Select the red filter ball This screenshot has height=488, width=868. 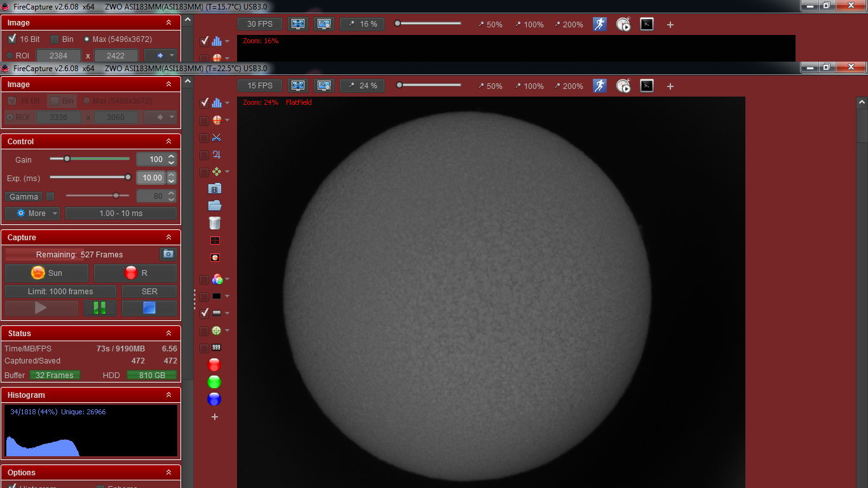click(x=214, y=365)
